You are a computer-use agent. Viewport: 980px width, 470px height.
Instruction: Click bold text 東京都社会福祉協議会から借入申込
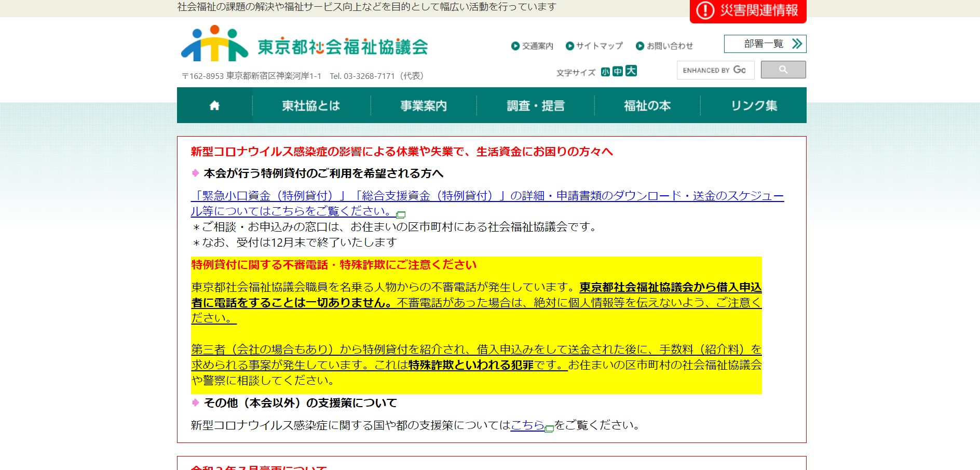(x=671, y=287)
